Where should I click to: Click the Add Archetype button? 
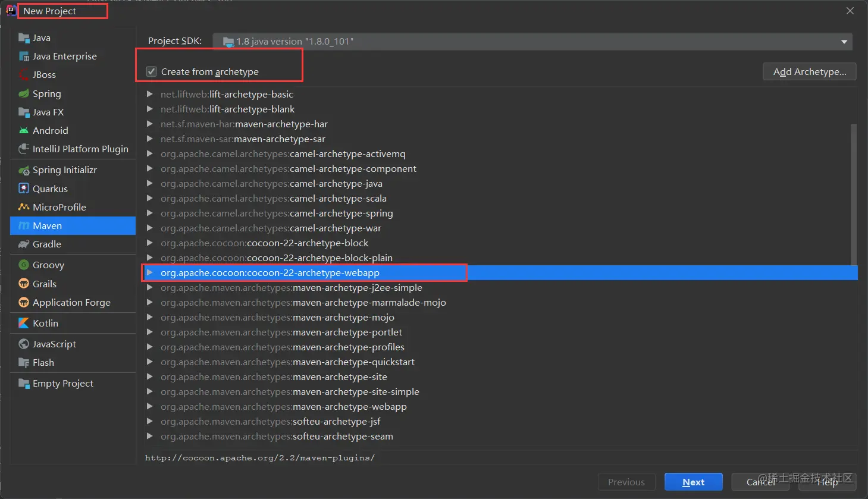tap(809, 71)
